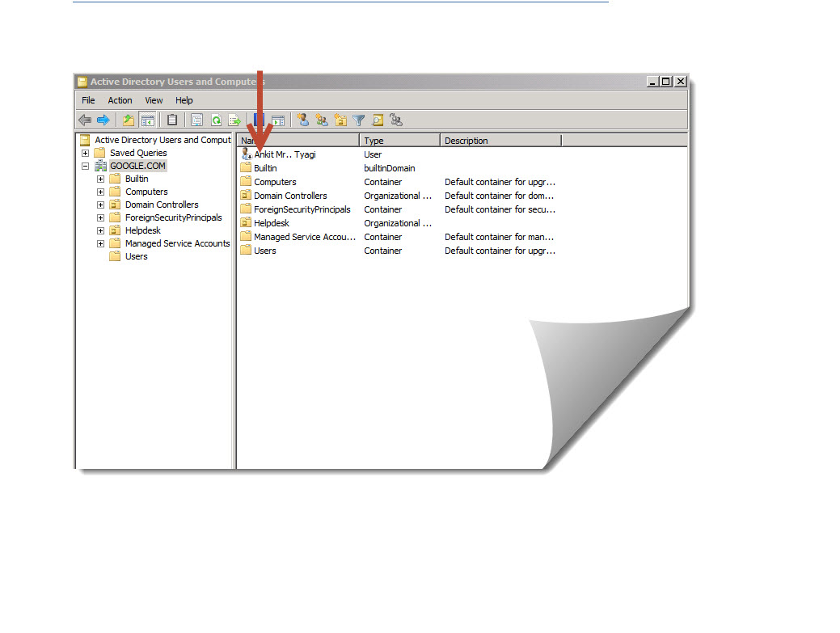Collapse the GOOGLE.COM domain node
Screen dimensions: 840x633
pyautogui.click(x=86, y=166)
